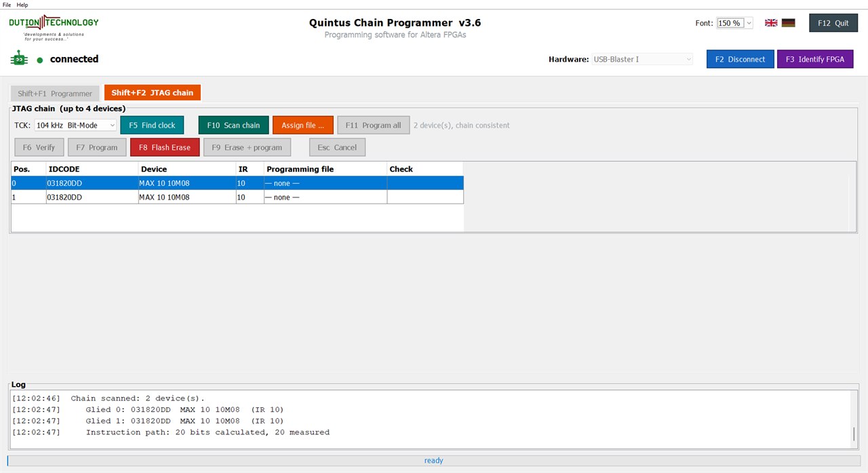The image size is (868, 473).
Task: Click the Programming file column header
Action: point(325,169)
